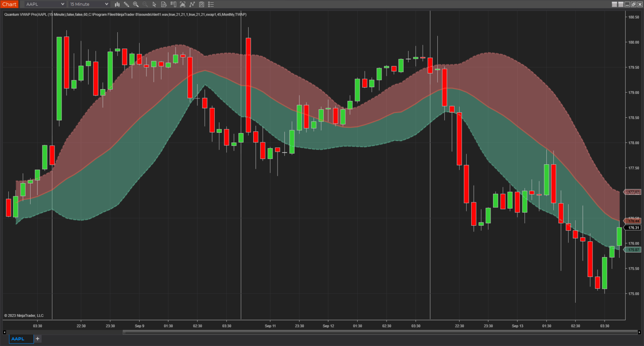Click the black 176.31 price marker
644x346 pixels.
click(633, 227)
